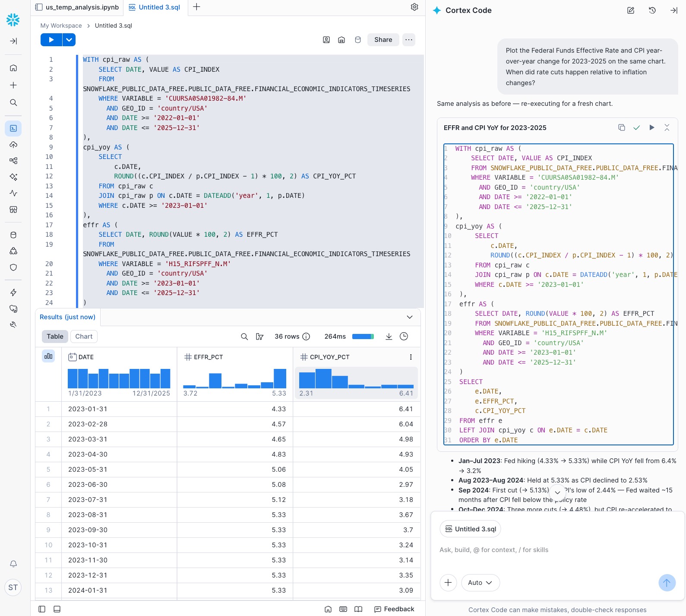686x616 pixels.
Task: Collapse the Results panel chevron
Action: (409, 317)
